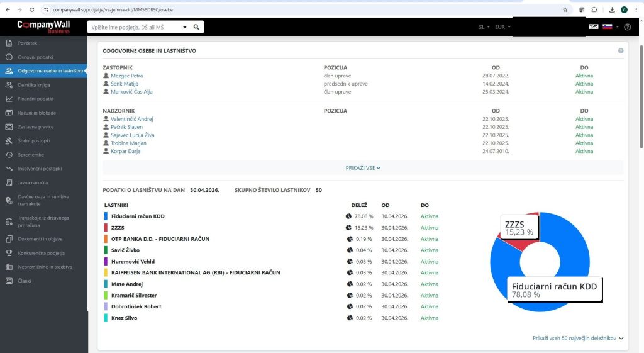This screenshot has height=353, width=644.
Task: Click the Dokumenti in objave icon
Action: [x=9, y=239]
